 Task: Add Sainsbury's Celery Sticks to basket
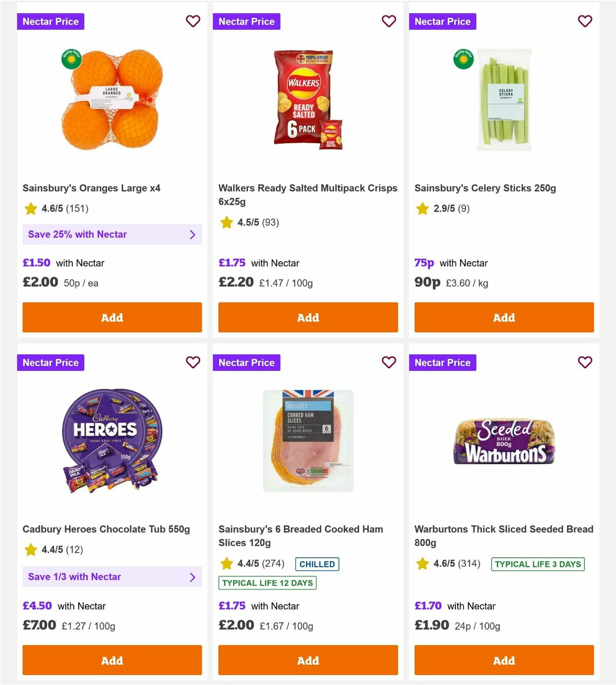504,317
